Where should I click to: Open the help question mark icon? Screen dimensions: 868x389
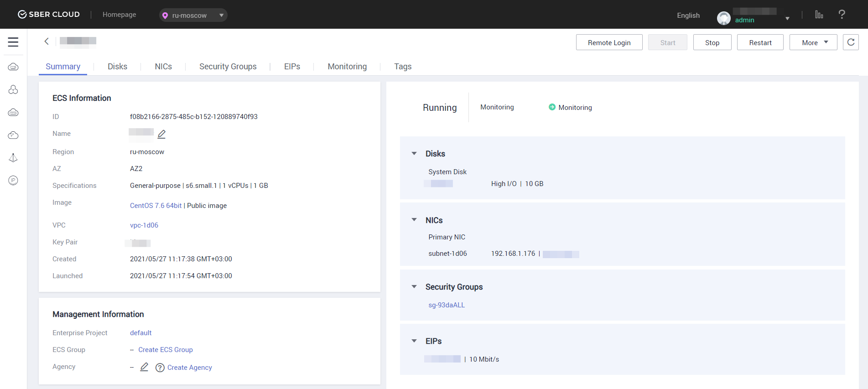(842, 15)
